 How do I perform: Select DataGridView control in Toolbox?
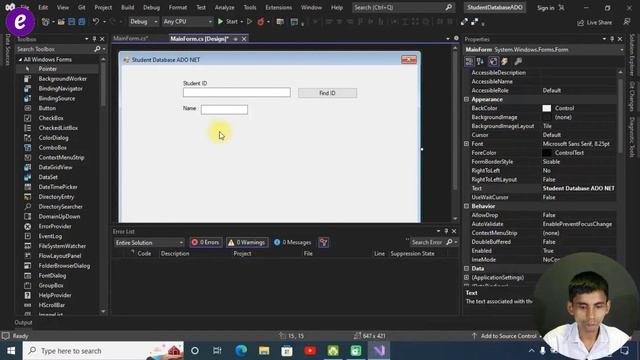click(x=57, y=167)
